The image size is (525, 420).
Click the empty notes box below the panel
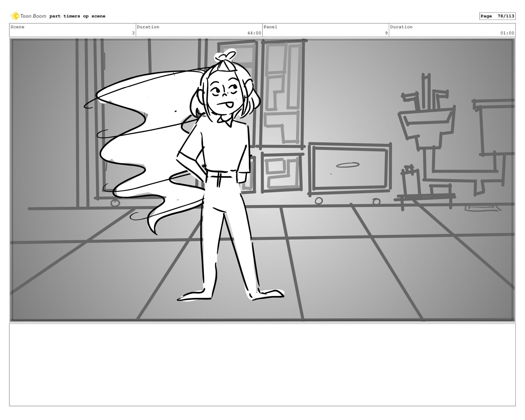pos(262,365)
